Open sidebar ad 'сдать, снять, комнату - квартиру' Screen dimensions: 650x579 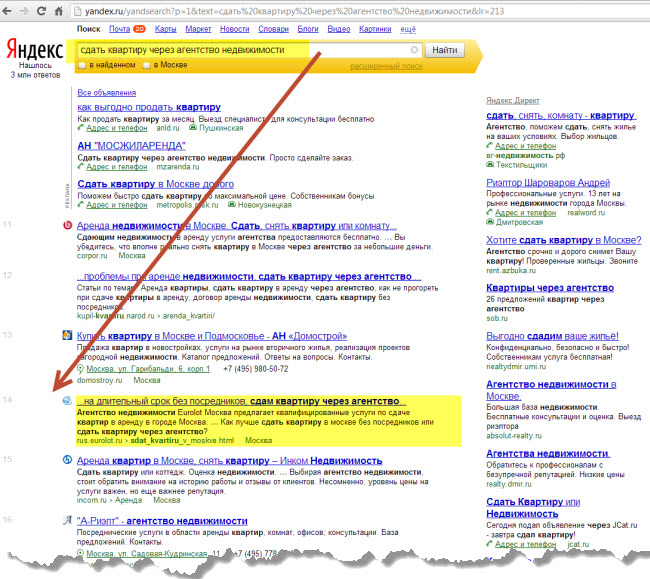[x=561, y=115]
